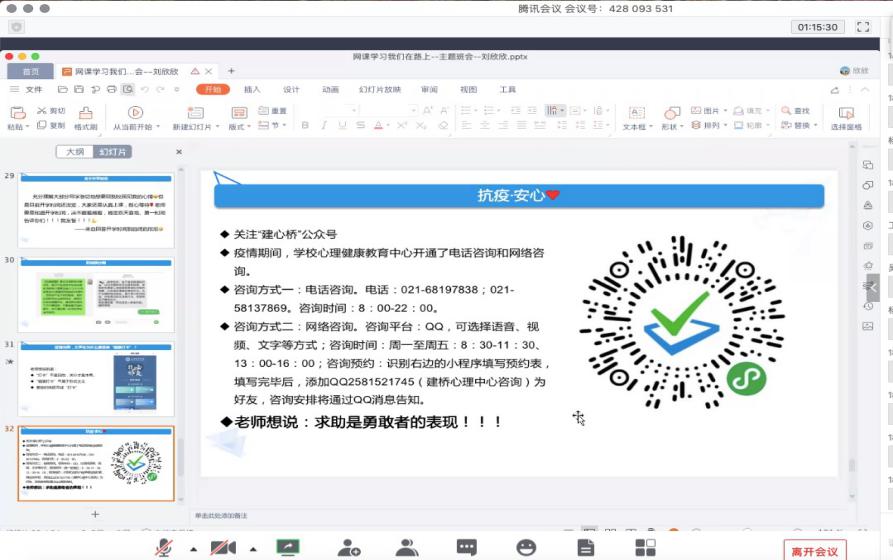Click the Leave Meeting (离开会议) button

tap(814, 551)
